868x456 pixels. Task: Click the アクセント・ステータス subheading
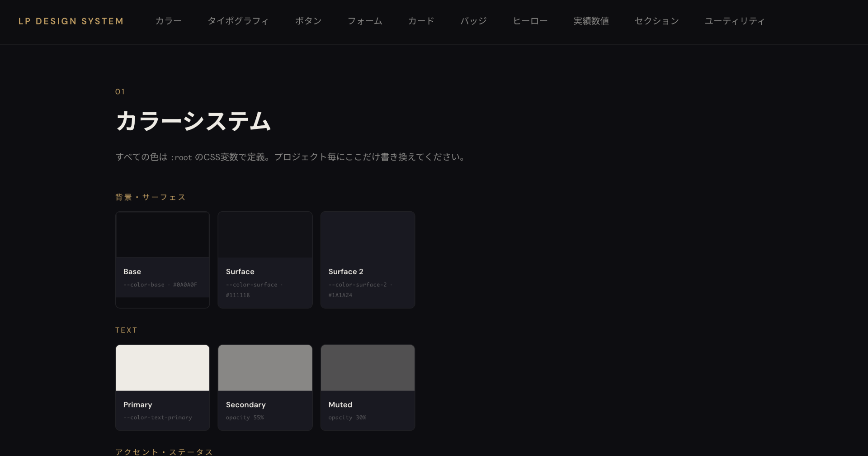pos(164,452)
